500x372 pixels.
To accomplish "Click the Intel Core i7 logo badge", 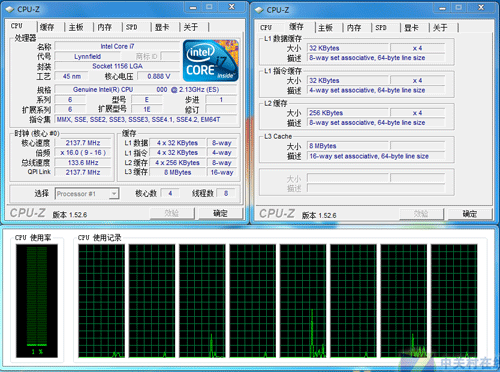I will (211, 61).
